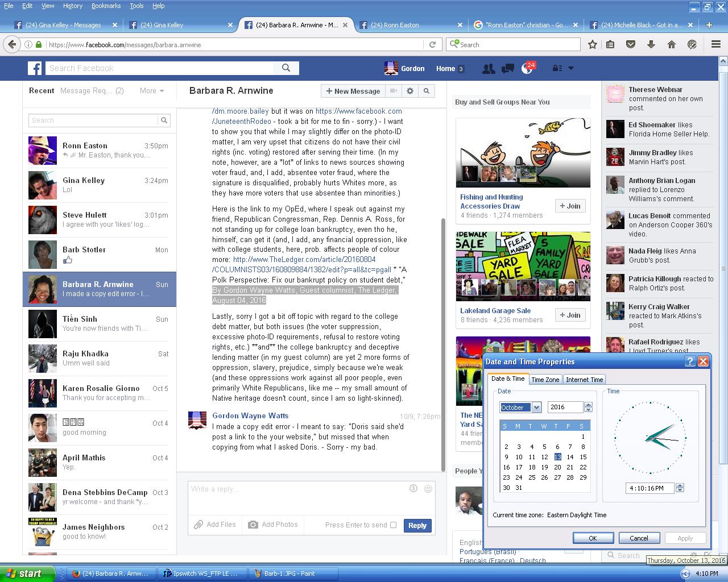Open Facebook notifications globe icon

pos(527,68)
